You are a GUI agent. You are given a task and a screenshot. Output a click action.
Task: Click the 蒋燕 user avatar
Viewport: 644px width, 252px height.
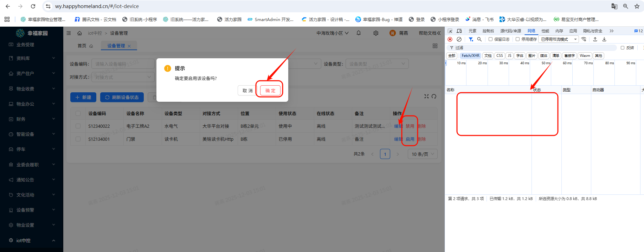393,33
